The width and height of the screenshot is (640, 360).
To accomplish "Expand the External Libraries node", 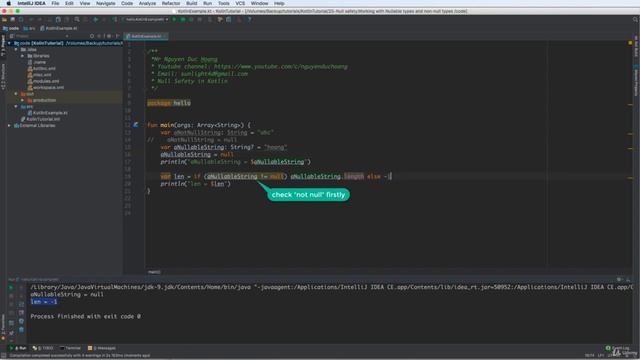I will pyautogui.click(x=9, y=126).
